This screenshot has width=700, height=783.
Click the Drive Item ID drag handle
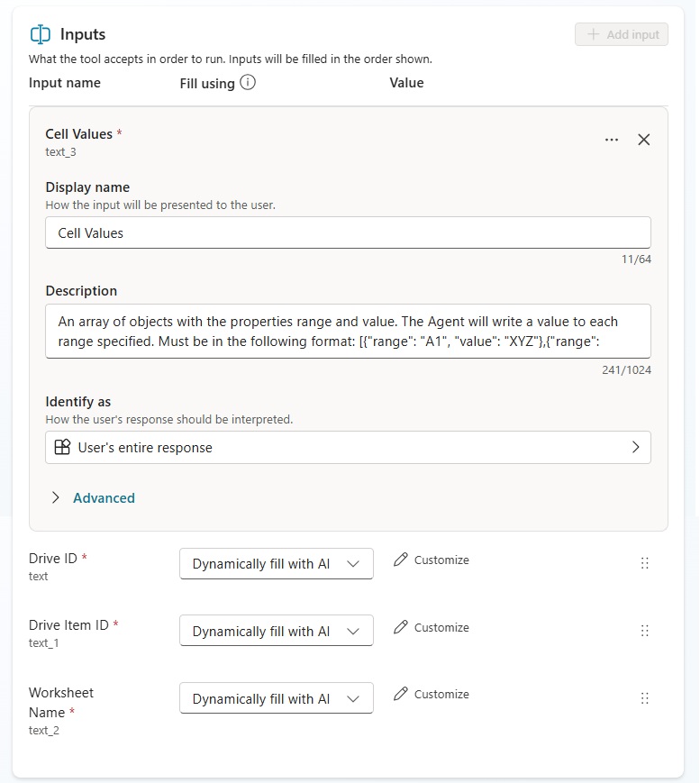click(x=644, y=631)
